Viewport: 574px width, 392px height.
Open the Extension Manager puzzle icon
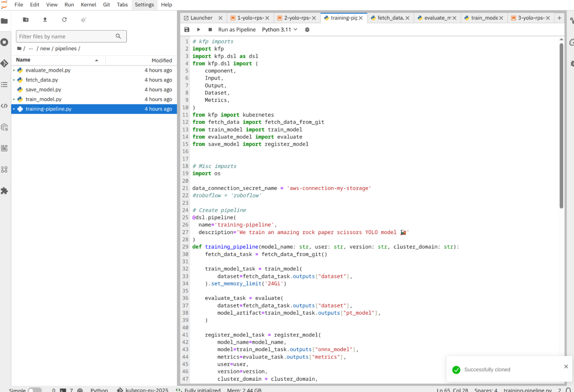coord(5,191)
